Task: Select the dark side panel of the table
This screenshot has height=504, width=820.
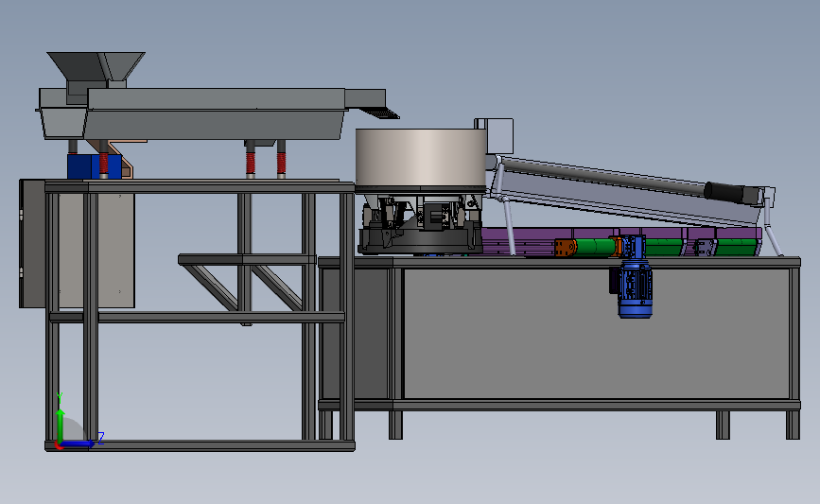Action: tap(356, 334)
